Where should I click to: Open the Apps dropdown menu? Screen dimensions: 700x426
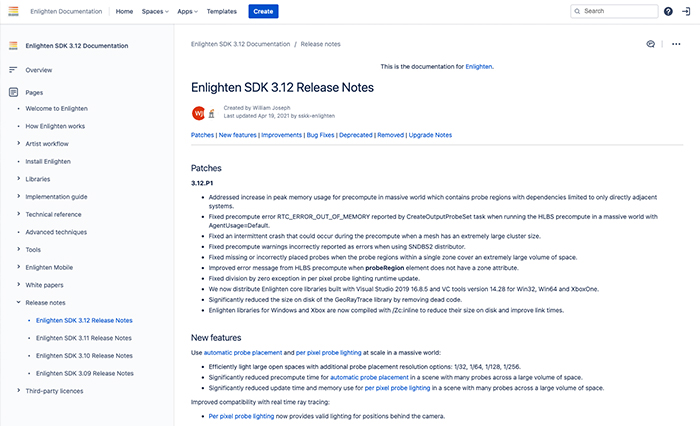click(x=187, y=11)
